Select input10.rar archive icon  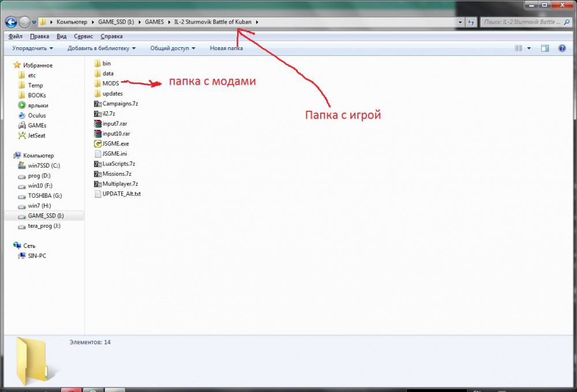pos(98,134)
